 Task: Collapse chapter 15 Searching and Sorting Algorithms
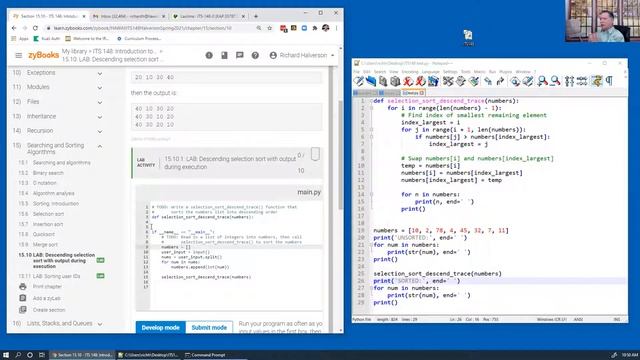click(x=100, y=146)
